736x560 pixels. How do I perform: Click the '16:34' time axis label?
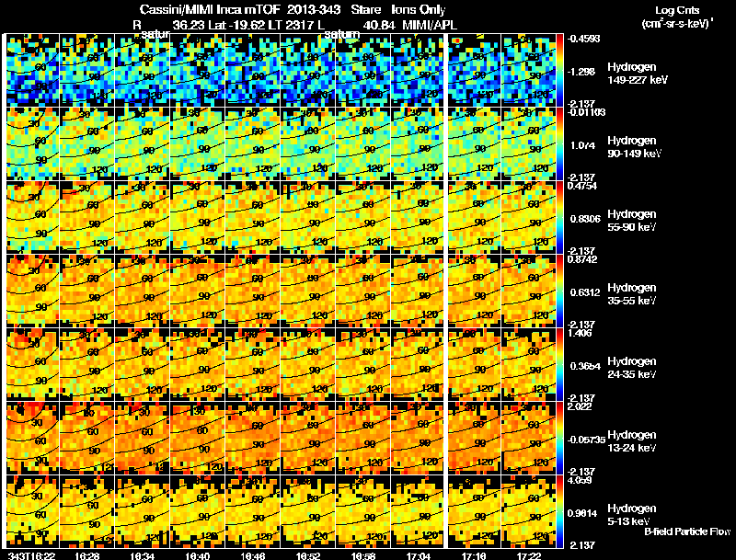tap(142, 556)
